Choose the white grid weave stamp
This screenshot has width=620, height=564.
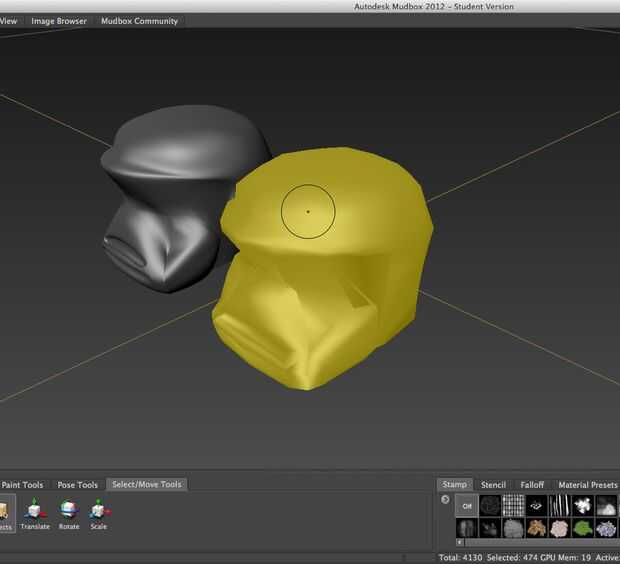513,506
